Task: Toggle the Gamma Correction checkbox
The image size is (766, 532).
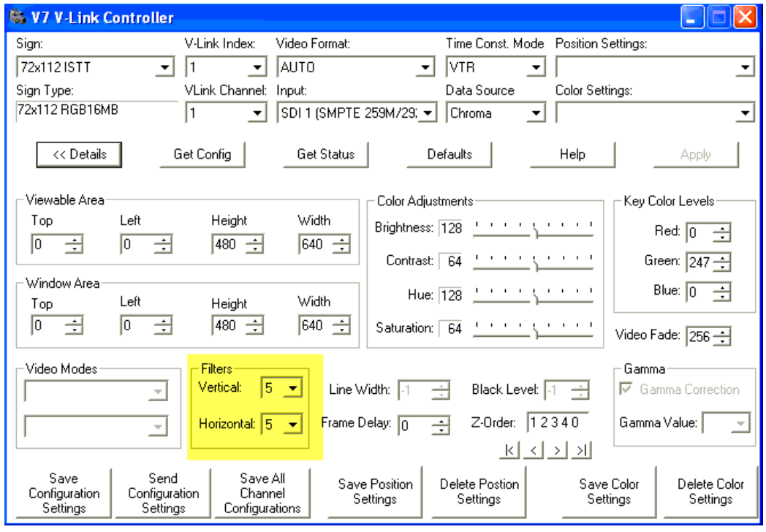Action: coord(626,390)
